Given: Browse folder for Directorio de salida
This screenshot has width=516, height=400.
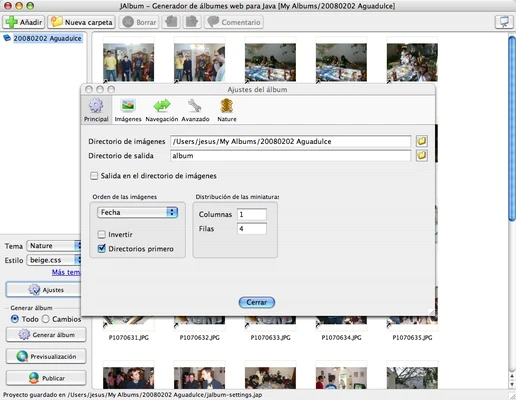Looking at the screenshot, I should point(422,155).
